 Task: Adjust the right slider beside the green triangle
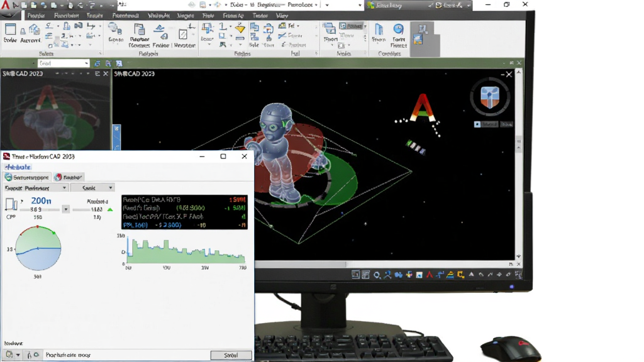pos(89,209)
